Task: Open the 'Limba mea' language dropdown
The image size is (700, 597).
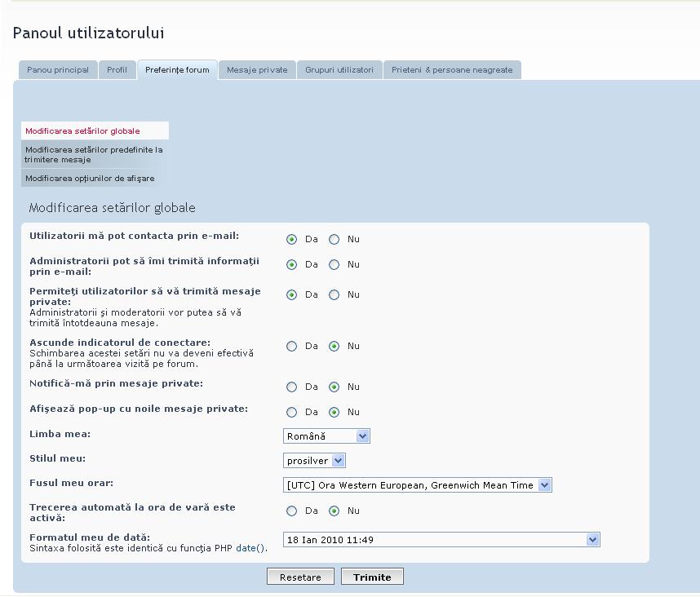Action: (326, 436)
